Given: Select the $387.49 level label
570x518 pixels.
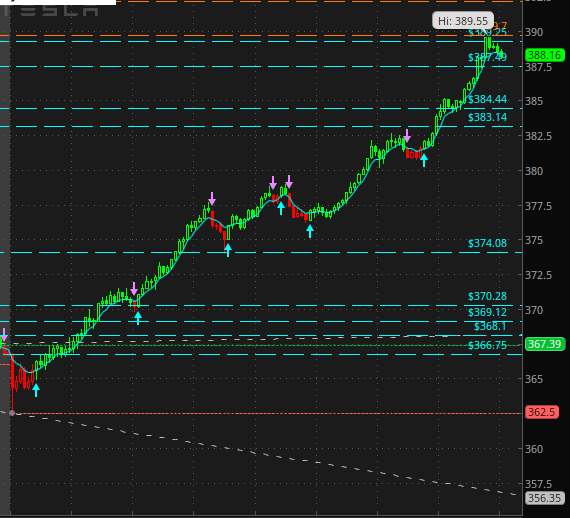Looking at the screenshot, I should [x=487, y=57].
